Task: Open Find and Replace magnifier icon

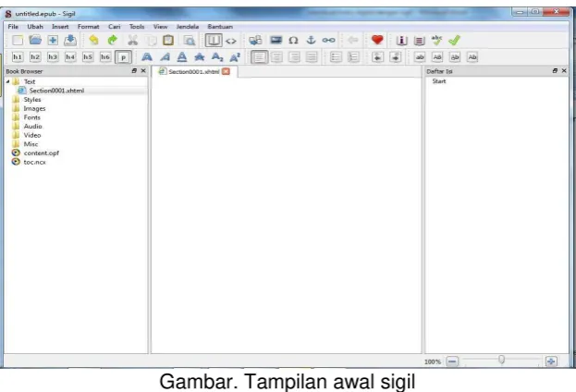Action: tap(190, 41)
